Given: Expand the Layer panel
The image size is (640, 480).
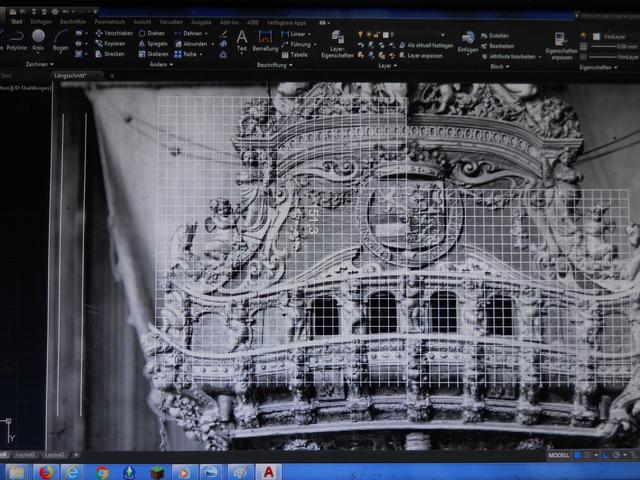Looking at the screenshot, I should point(387,66).
